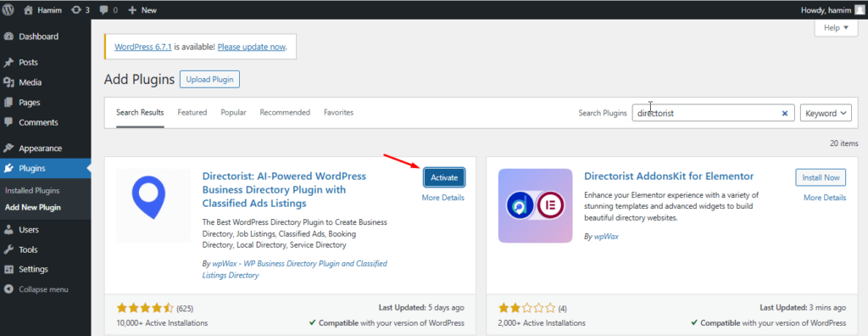Click the Upload Plugin button

tap(210, 79)
